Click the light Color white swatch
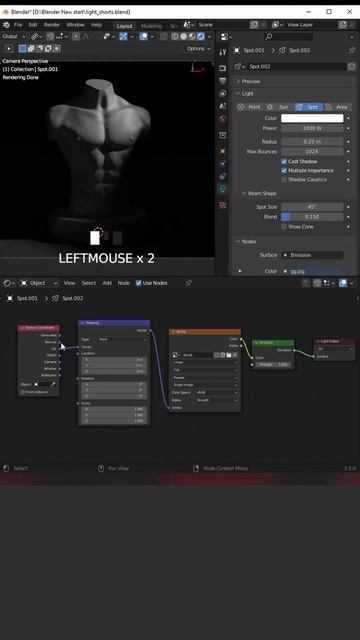The image size is (360, 640). (x=312, y=118)
